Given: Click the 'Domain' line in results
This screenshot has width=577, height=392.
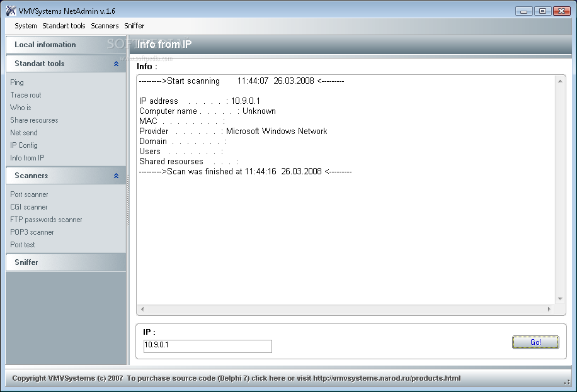Looking at the screenshot, I should [183, 141].
